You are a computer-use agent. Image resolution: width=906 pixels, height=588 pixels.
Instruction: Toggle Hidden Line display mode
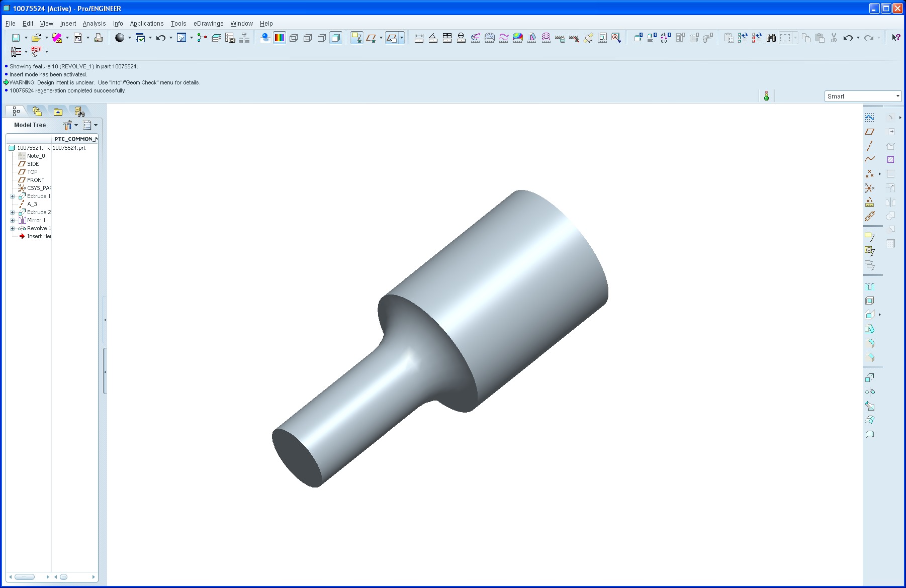click(308, 38)
